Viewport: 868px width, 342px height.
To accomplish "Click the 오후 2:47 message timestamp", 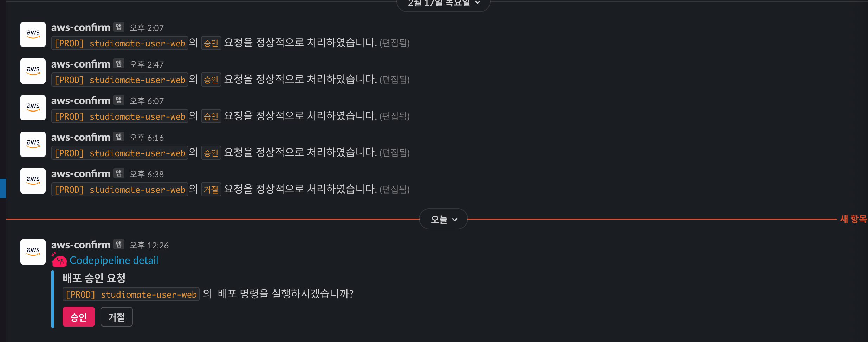I will coord(147,64).
